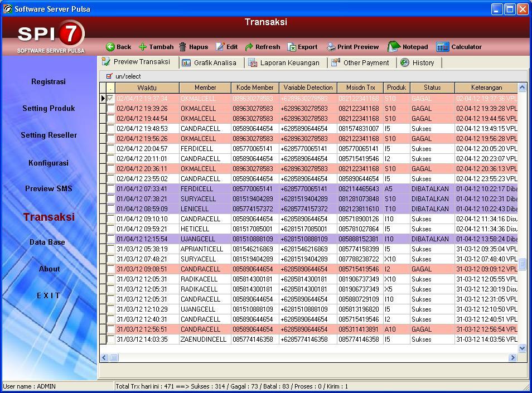The height and width of the screenshot is (393, 532).
Task: Open the About page
Action: [x=50, y=269]
